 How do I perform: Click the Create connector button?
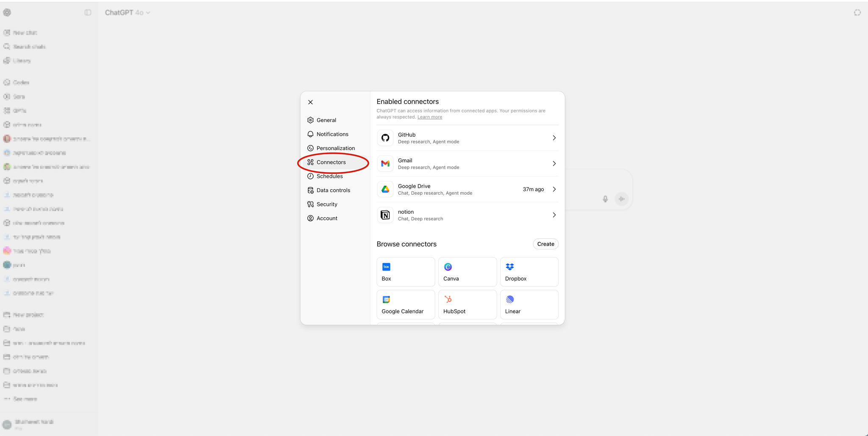545,244
